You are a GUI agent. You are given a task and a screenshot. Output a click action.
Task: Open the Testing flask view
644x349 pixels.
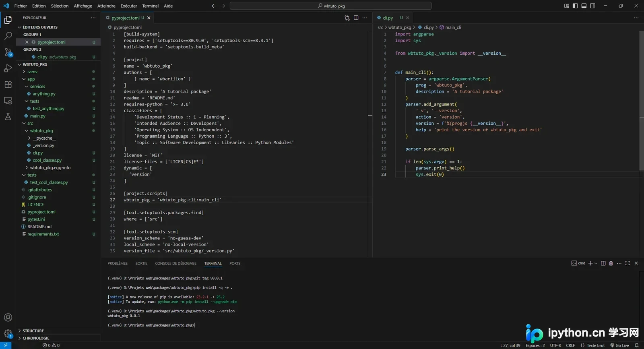(x=8, y=117)
